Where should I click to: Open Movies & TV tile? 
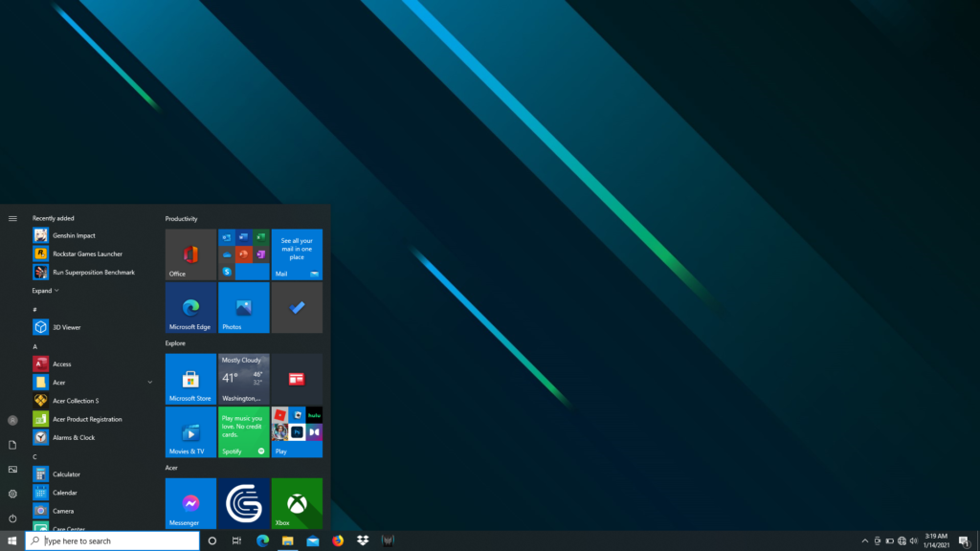(x=190, y=432)
